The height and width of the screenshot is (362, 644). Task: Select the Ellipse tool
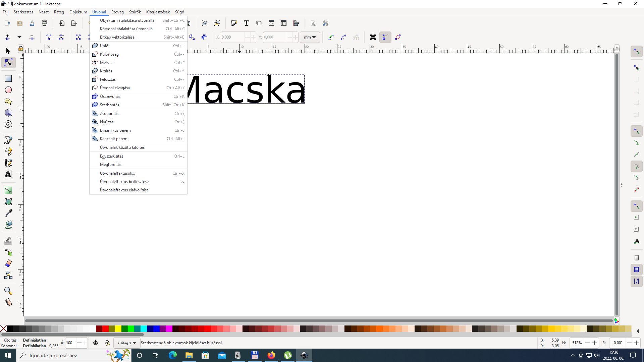pos(8,90)
